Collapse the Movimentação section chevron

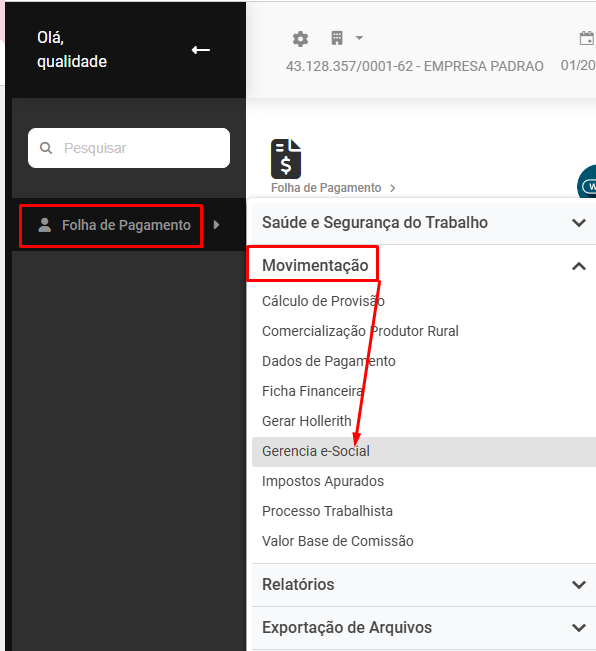coord(579,266)
